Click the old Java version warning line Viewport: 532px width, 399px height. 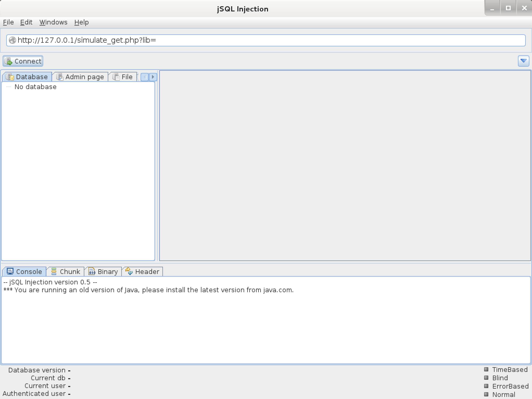point(148,290)
